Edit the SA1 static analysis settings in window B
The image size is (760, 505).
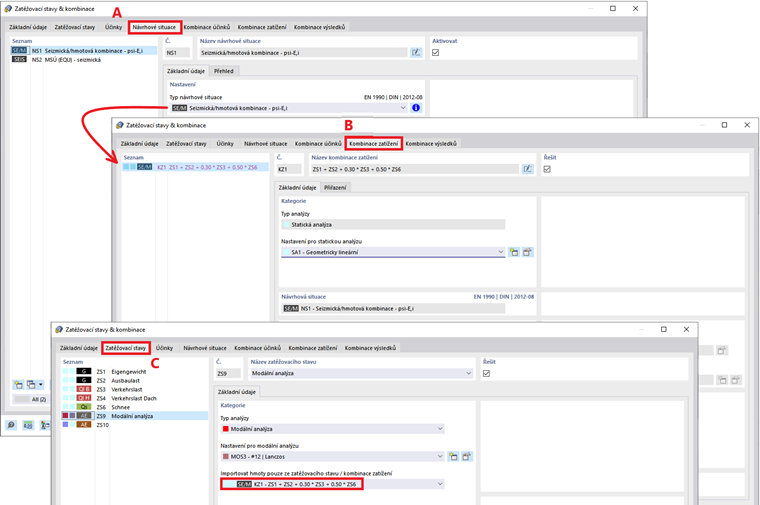(527, 252)
